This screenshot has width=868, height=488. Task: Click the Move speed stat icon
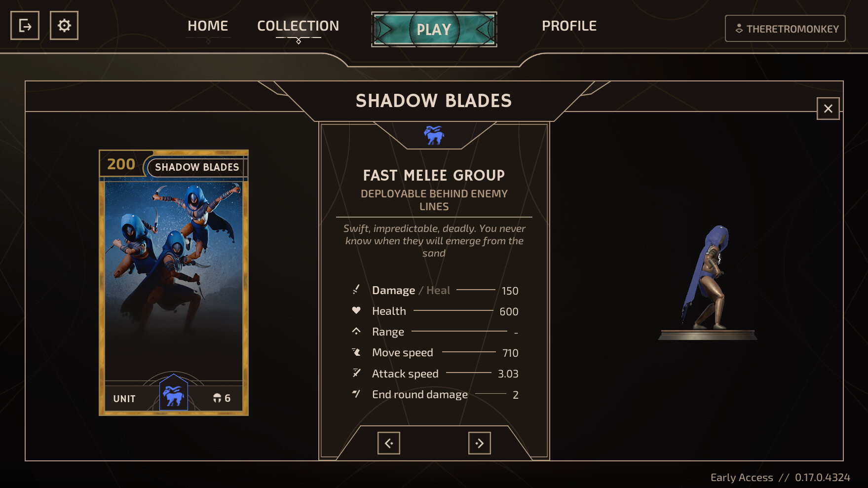click(356, 352)
